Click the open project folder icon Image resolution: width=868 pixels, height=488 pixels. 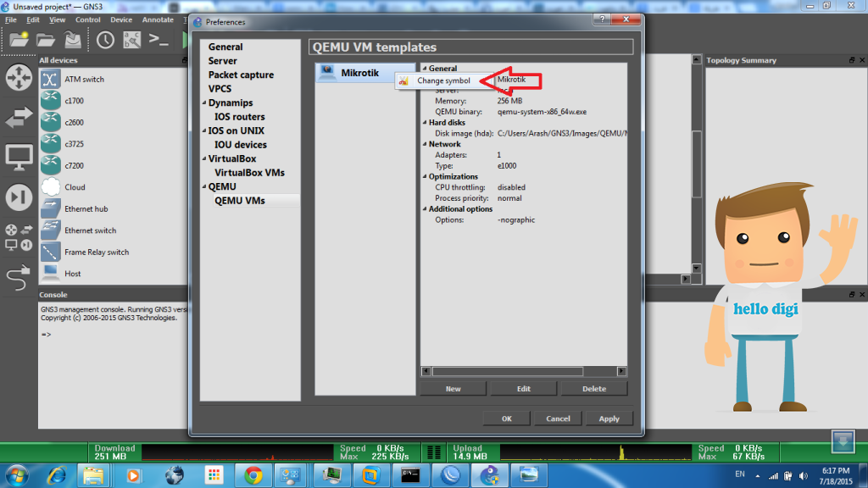click(46, 40)
